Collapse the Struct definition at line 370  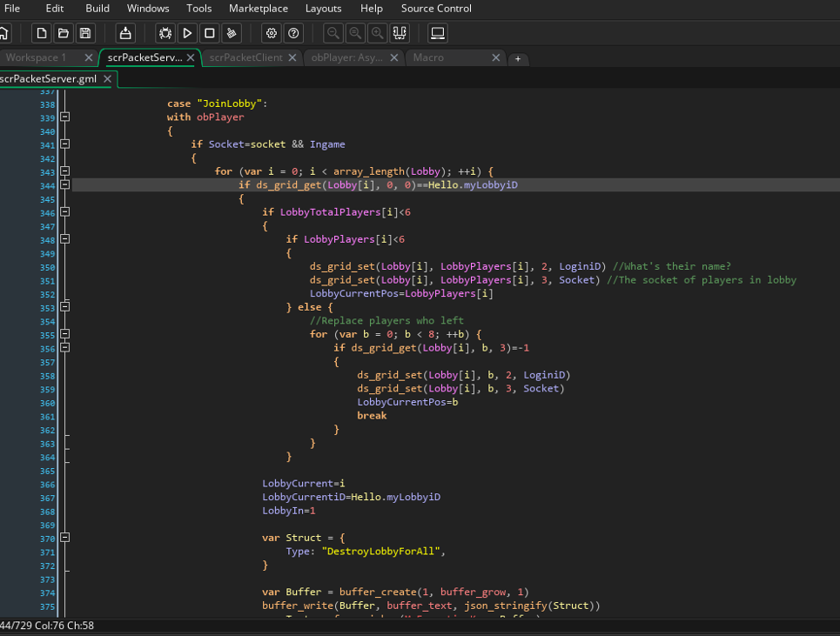click(x=64, y=538)
